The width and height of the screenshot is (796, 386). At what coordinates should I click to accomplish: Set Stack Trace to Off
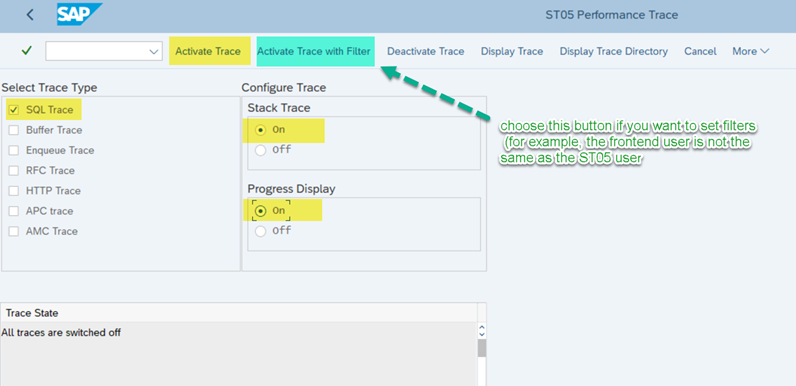[260, 150]
